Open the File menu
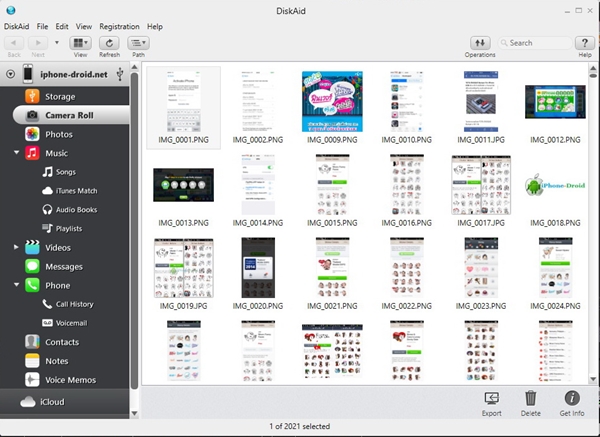Image resolution: width=600 pixels, height=437 pixels. 44,26
